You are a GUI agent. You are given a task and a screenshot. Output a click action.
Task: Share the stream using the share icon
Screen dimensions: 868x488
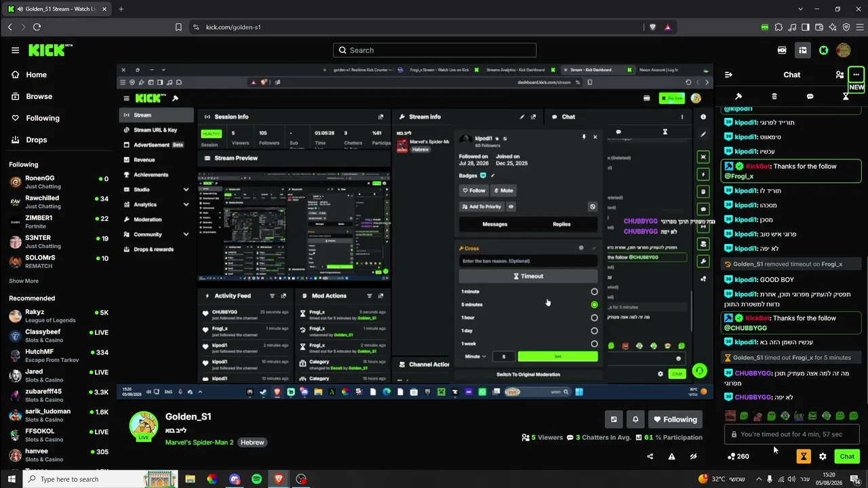click(650, 456)
